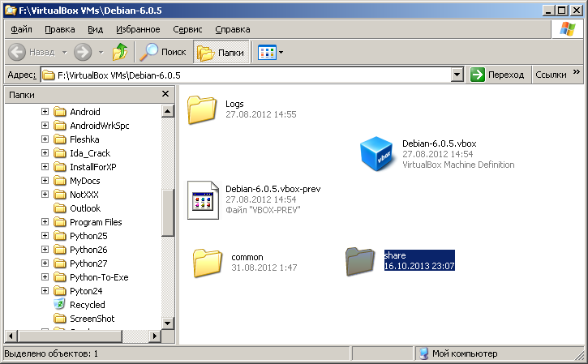Click the Back (Назад) button
588x364 pixels.
(32, 52)
